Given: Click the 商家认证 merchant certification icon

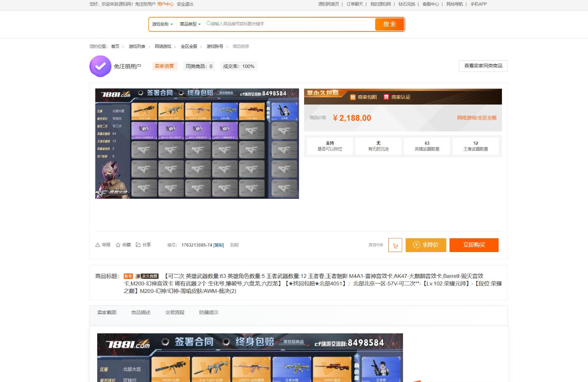Looking at the screenshot, I should point(386,97).
